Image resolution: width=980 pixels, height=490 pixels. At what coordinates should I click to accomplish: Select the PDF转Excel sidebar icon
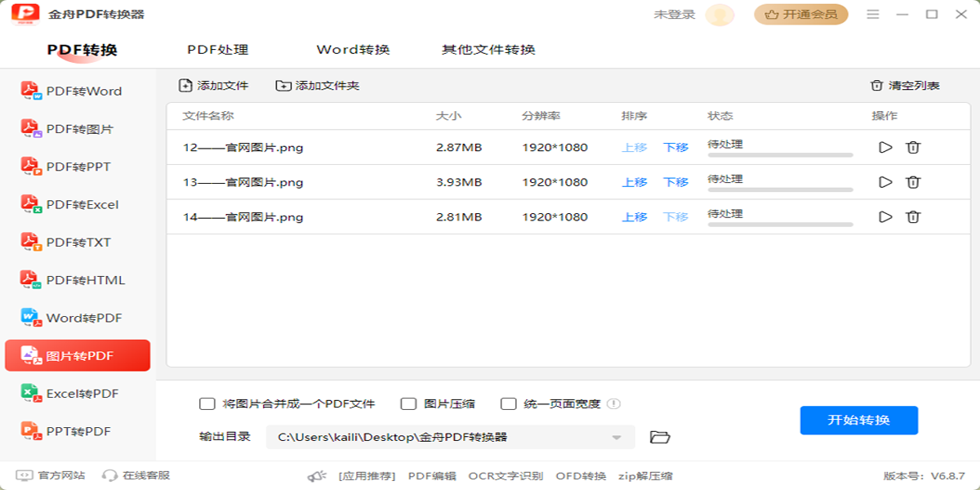click(31, 204)
